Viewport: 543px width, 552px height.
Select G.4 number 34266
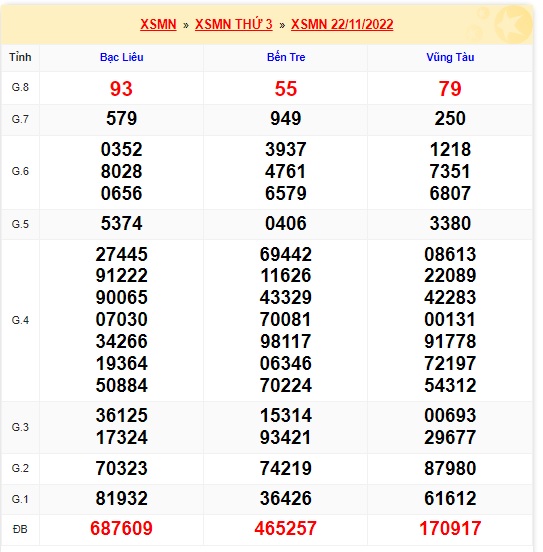(x=121, y=341)
